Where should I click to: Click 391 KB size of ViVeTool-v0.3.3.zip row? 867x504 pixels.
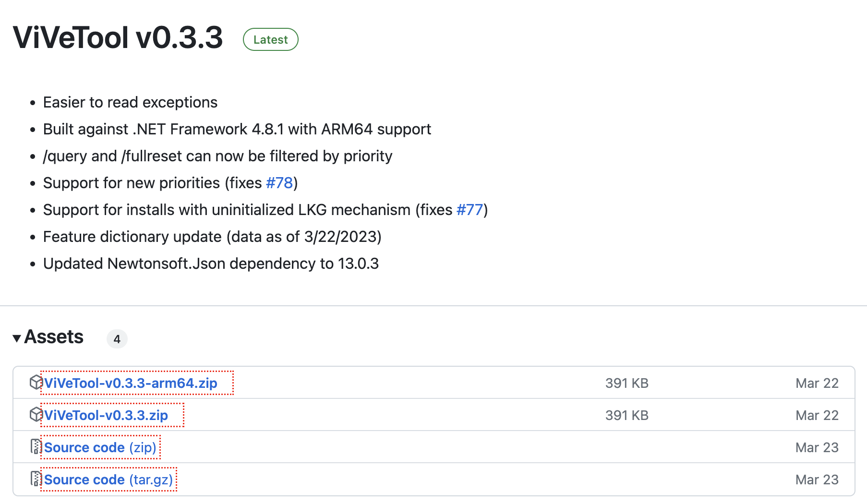(626, 415)
